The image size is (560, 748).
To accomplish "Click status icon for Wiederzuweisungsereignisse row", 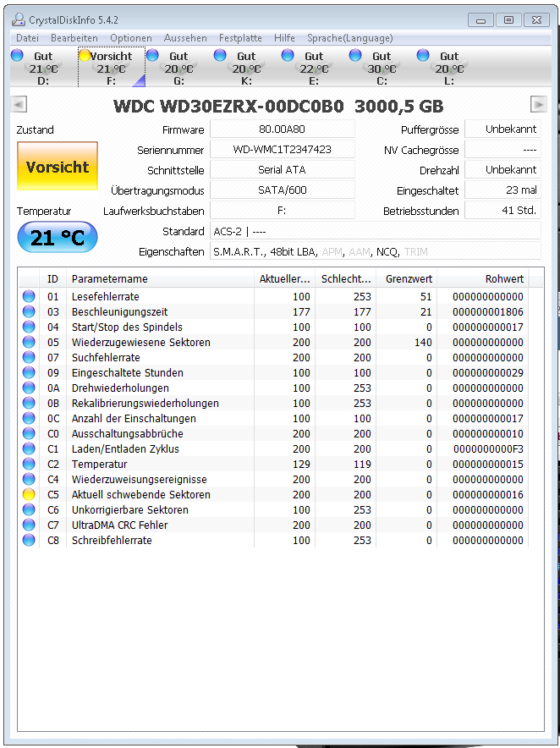I will click(29, 480).
